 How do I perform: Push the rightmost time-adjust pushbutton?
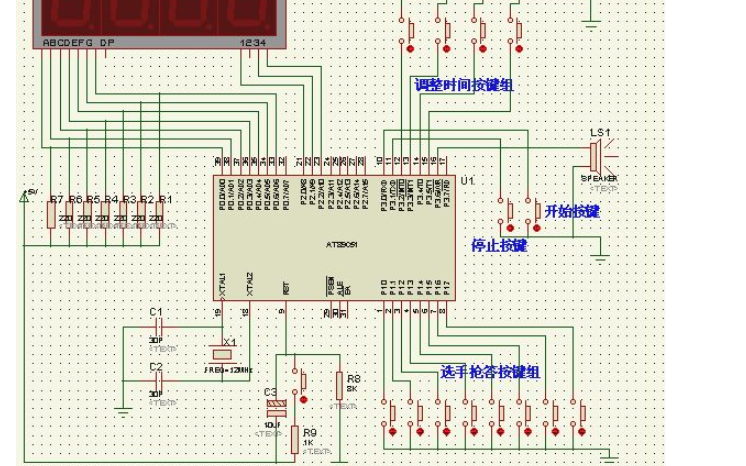(x=515, y=34)
